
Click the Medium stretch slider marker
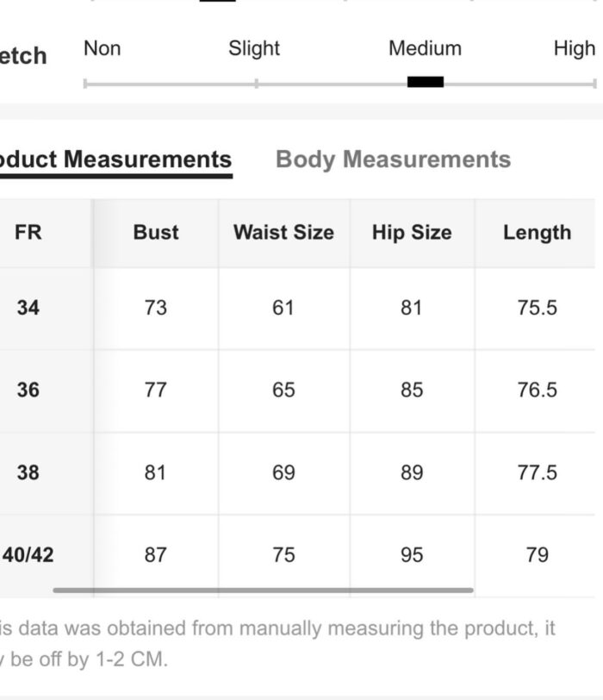(x=425, y=82)
